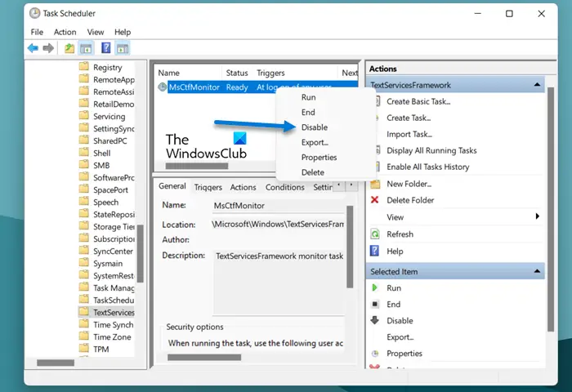The height and width of the screenshot is (392, 572).
Task: Open the View menu in menu bar
Action: click(96, 32)
